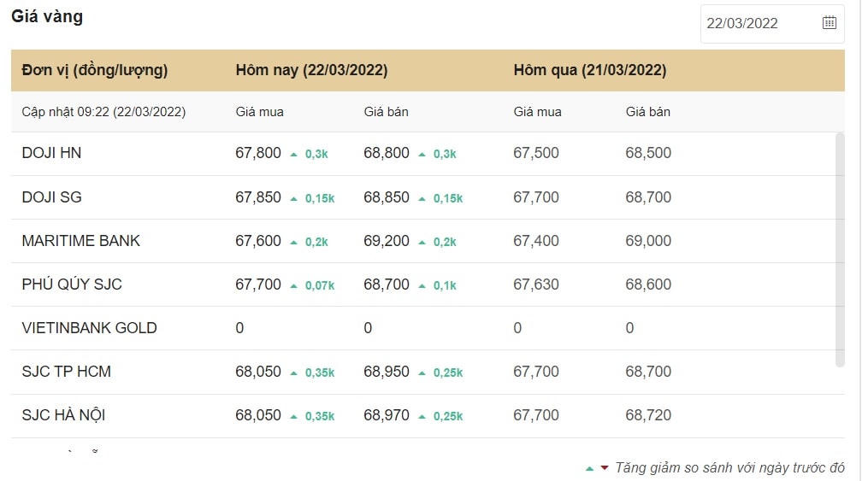Select the PHÚ QÚY SJC row label
The height and width of the screenshot is (481, 868).
coord(72,284)
